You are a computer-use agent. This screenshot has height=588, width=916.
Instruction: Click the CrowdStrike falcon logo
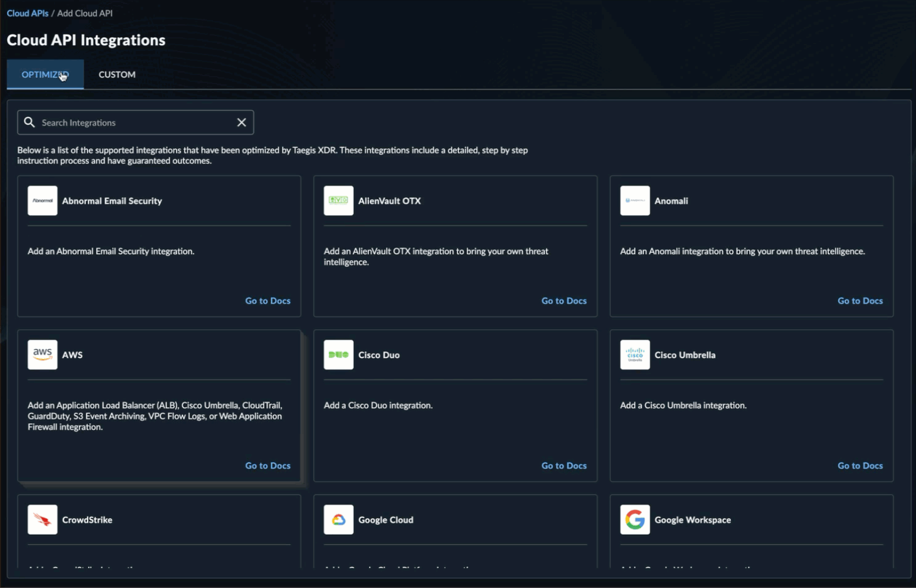click(42, 520)
